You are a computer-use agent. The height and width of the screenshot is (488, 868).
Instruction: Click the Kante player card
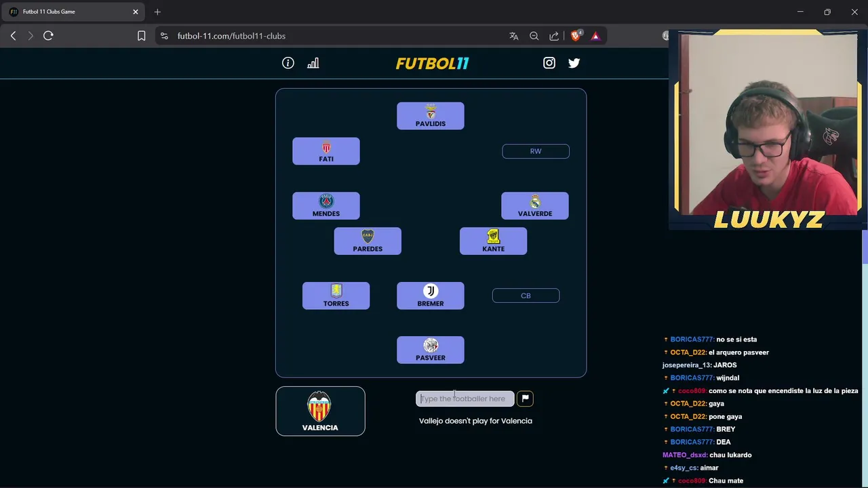tap(493, 241)
